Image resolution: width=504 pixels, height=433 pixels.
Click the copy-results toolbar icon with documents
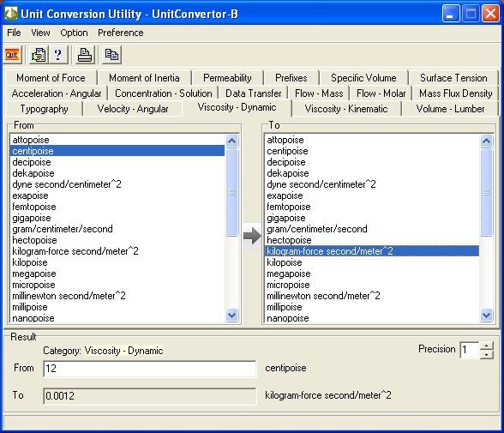(x=39, y=55)
